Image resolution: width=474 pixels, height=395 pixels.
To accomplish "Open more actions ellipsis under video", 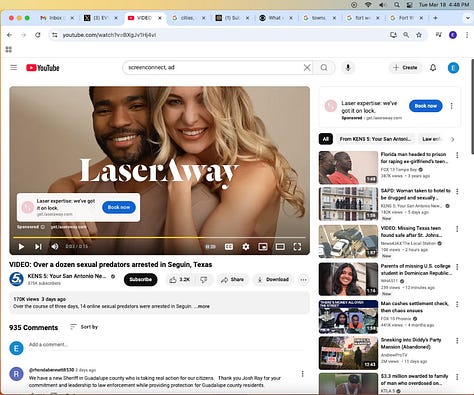I will click(303, 280).
